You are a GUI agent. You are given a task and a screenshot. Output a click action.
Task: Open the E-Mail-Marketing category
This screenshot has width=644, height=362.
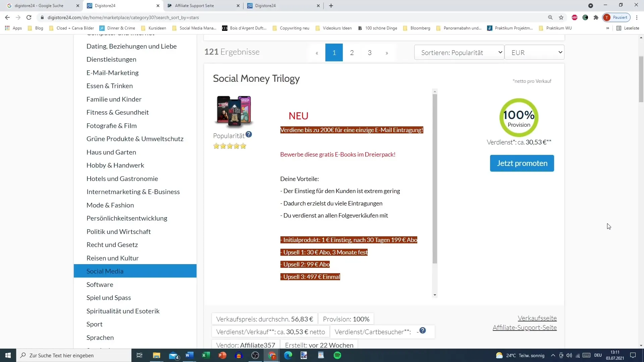112,72
